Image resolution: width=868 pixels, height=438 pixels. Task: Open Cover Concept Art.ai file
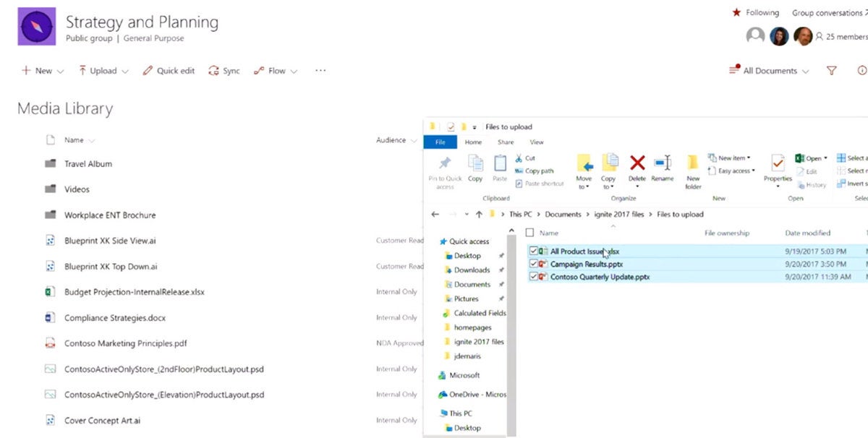(x=102, y=421)
